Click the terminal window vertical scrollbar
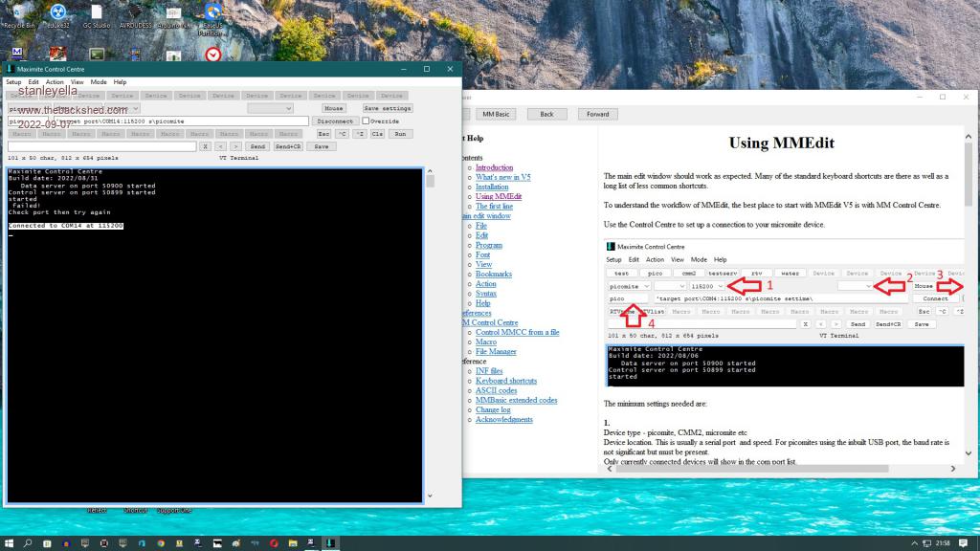Screen dimensions: 980x551 [429, 335]
